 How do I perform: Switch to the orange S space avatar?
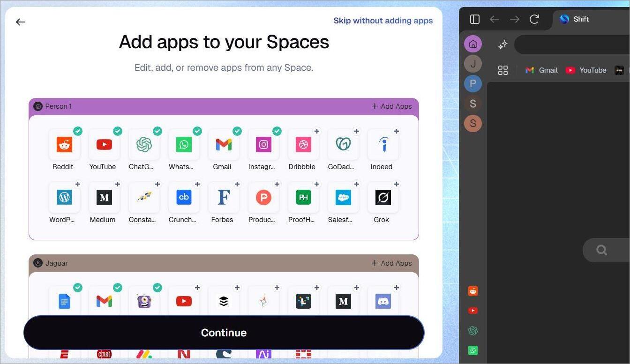coord(473,123)
